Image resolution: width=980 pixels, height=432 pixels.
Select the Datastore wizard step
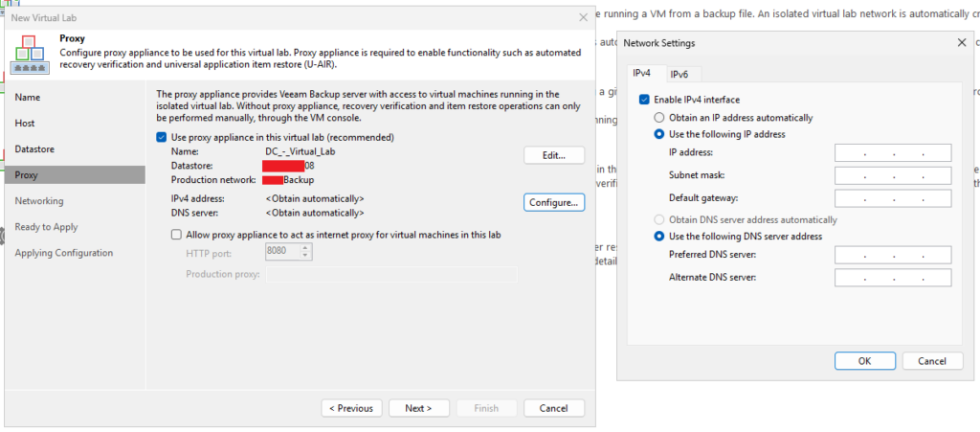[35, 149]
